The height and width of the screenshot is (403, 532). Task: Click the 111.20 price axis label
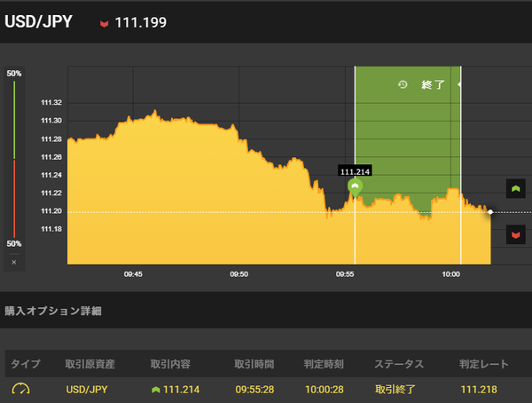[x=51, y=211]
